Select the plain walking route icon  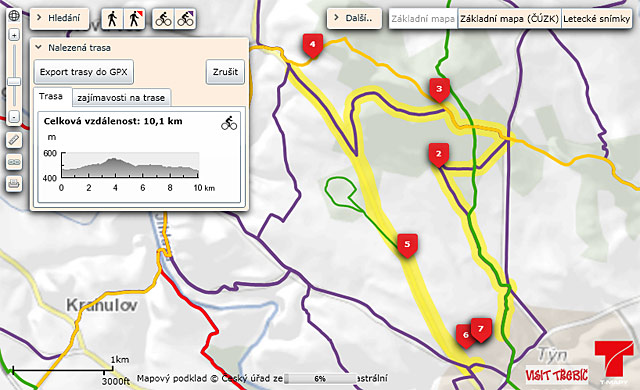coord(112,19)
